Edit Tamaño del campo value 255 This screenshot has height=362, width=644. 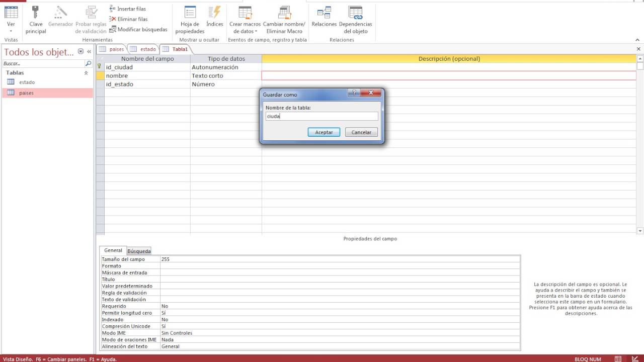(340, 259)
